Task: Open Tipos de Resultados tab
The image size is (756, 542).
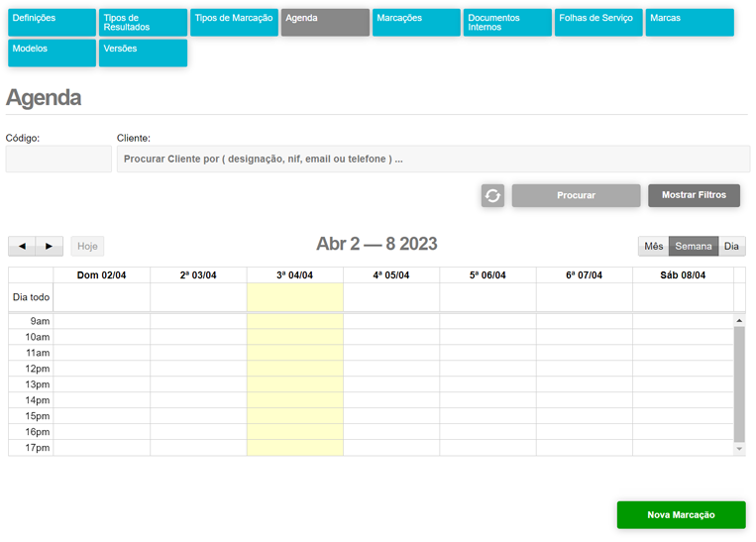Action: point(143,23)
